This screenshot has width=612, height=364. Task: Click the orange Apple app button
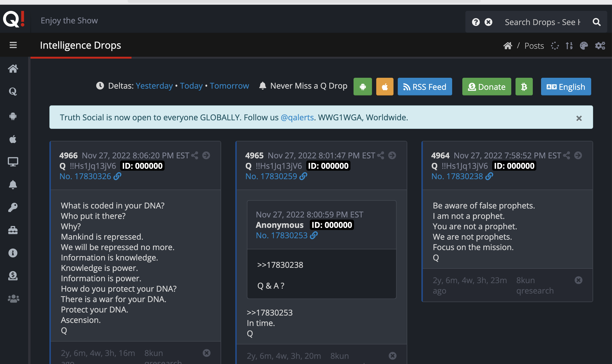pos(385,87)
